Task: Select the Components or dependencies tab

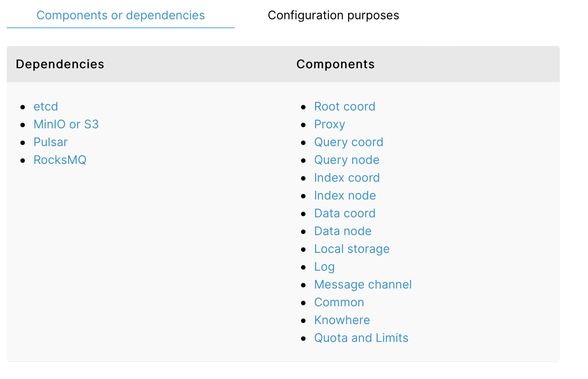Action: (x=120, y=15)
